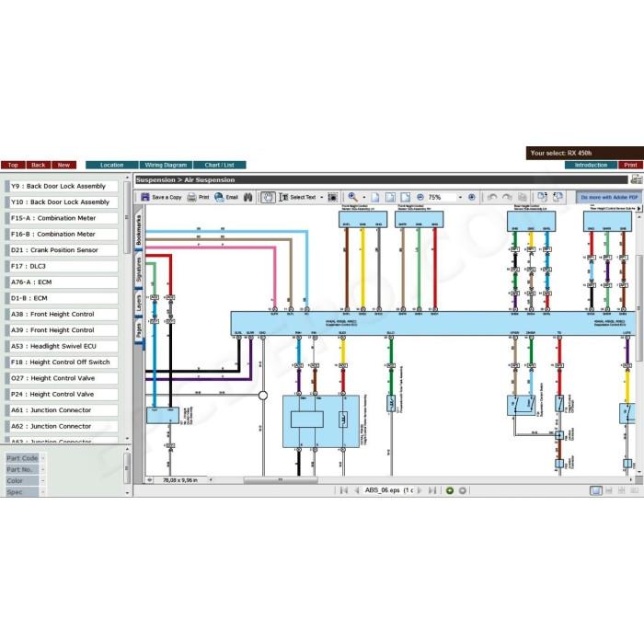Select A76-A : ECM entry

[x=62, y=282]
